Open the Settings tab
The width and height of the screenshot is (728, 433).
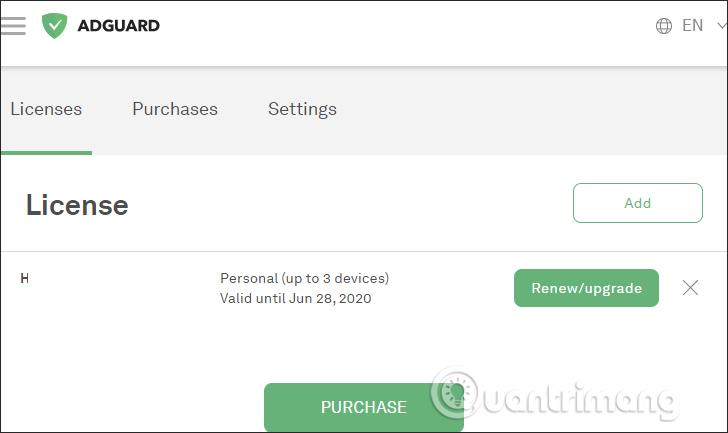[x=302, y=109]
